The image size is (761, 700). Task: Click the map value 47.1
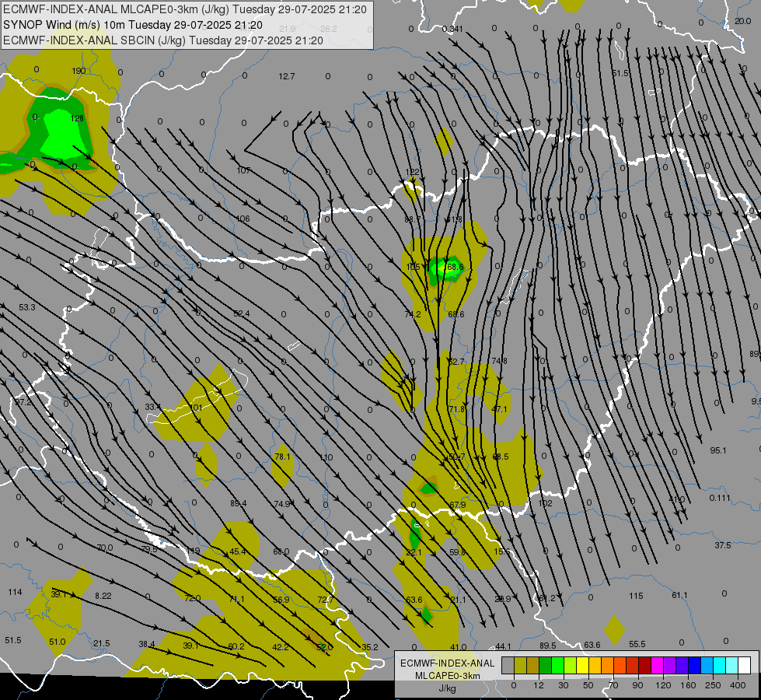tap(499, 410)
